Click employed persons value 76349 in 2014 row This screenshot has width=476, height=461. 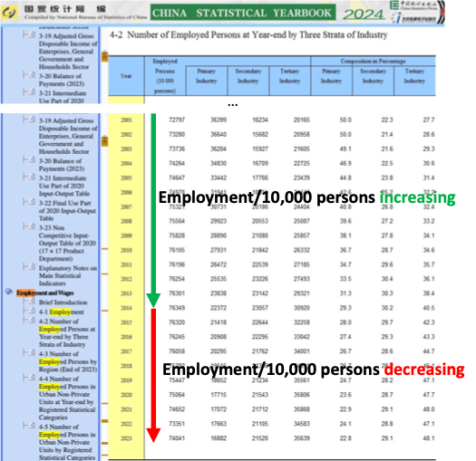point(177,308)
